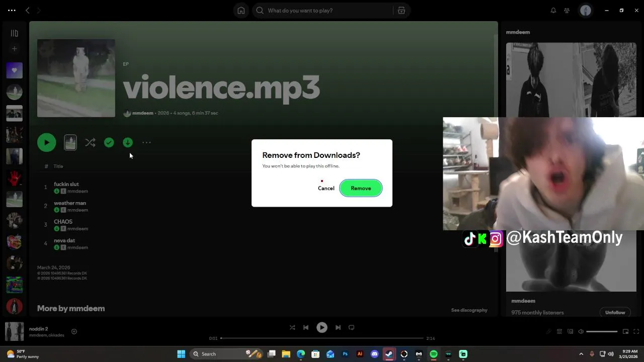Viewport: 644px width, 362px height.
Task: Enlarge the violence.mp3 cover art
Action: 76,78
